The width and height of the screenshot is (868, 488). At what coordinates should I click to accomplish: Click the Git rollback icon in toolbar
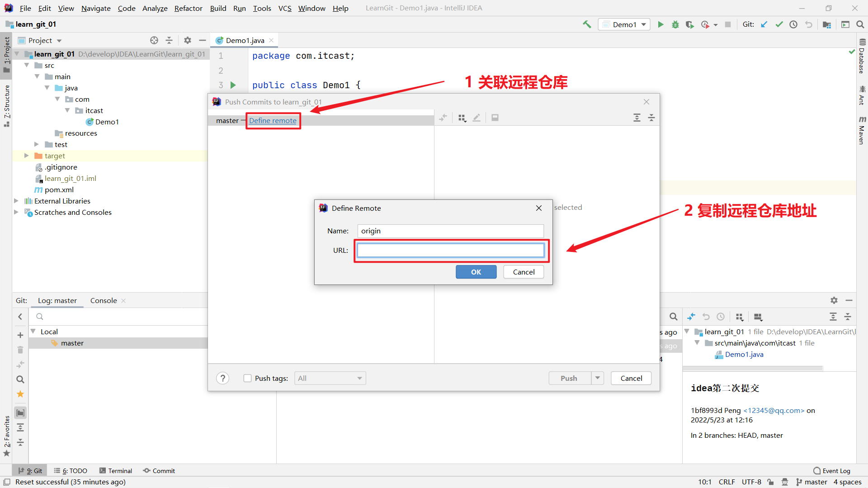[x=808, y=24]
